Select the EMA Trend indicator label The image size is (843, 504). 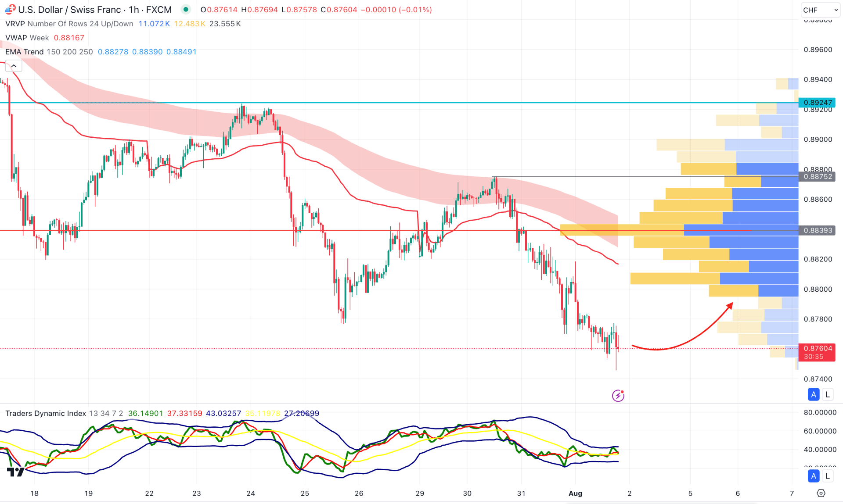25,52
